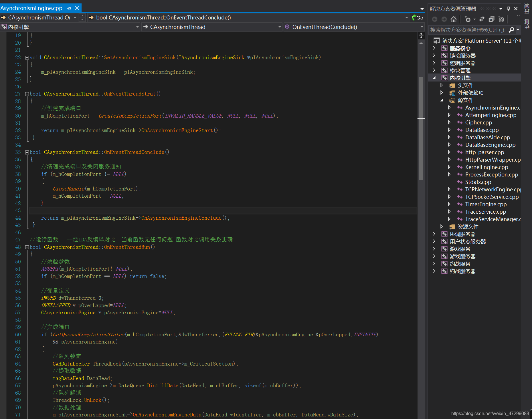Click the 游戏服务 project icon
This screenshot has width=532, height=419.
click(x=444, y=249)
